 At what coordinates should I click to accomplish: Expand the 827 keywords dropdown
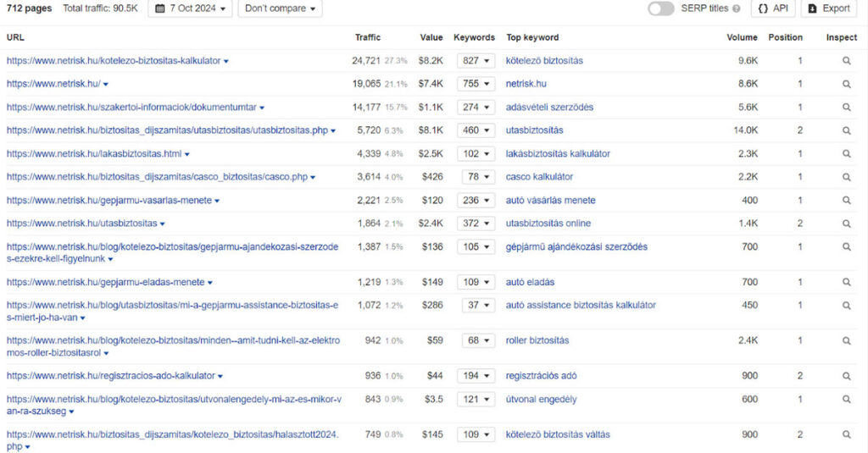pos(476,61)
